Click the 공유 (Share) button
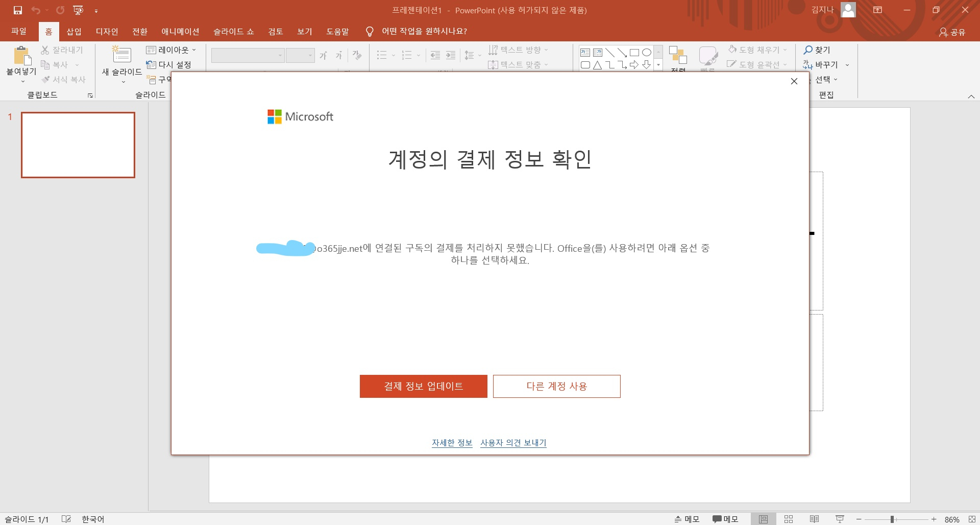 coord(952,32)
